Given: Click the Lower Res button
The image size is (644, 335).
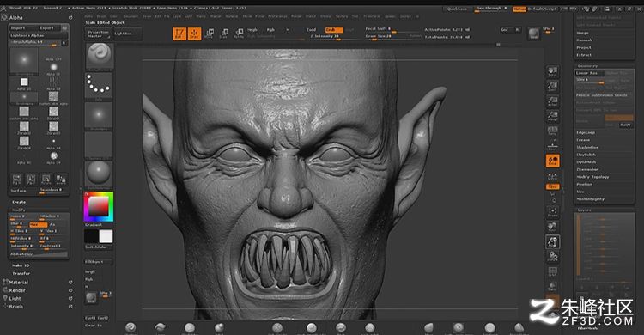Looking at the screenshot, I should 589,73.
